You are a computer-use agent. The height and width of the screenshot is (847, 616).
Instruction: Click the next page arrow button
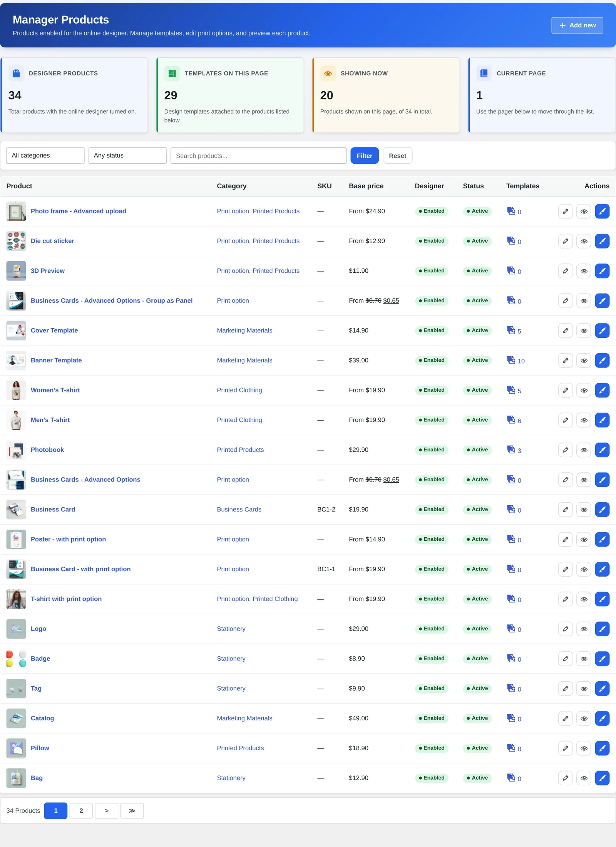pyautogui.click(x=107, y=810)
